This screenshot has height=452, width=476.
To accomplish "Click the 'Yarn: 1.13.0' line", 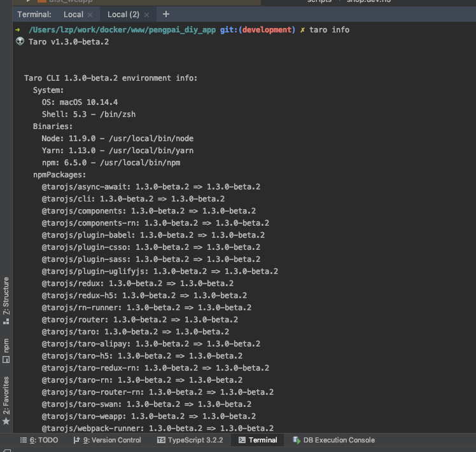I will click(x=118, y=151).
